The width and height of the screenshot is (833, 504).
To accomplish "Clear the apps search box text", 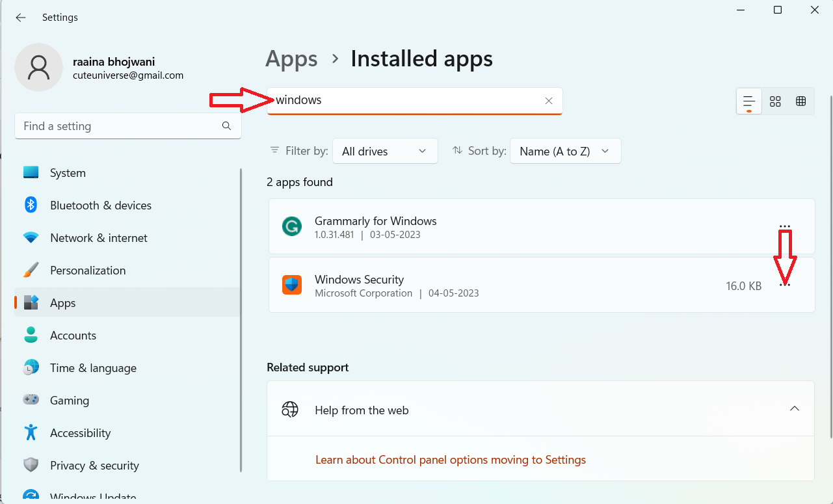I will tap(548, 101).
